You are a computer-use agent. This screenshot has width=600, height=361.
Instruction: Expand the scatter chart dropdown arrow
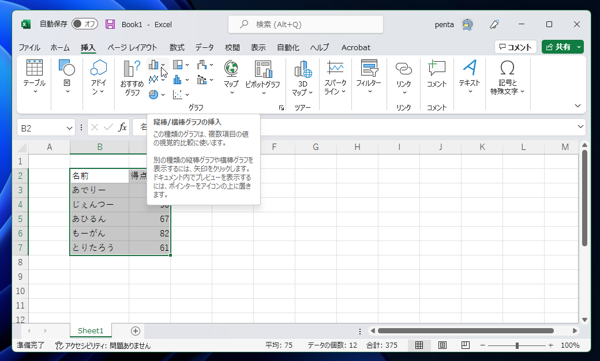(x=187, y=95)
